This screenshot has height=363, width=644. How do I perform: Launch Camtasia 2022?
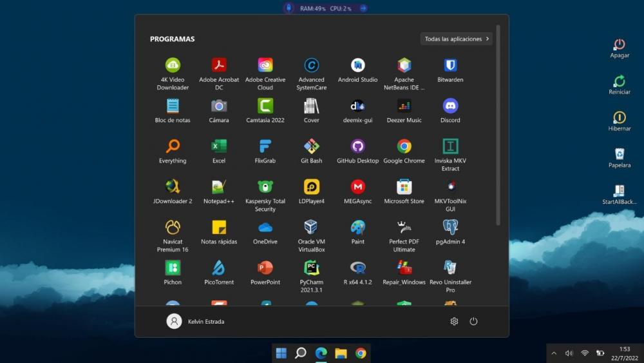pos(265,106)
